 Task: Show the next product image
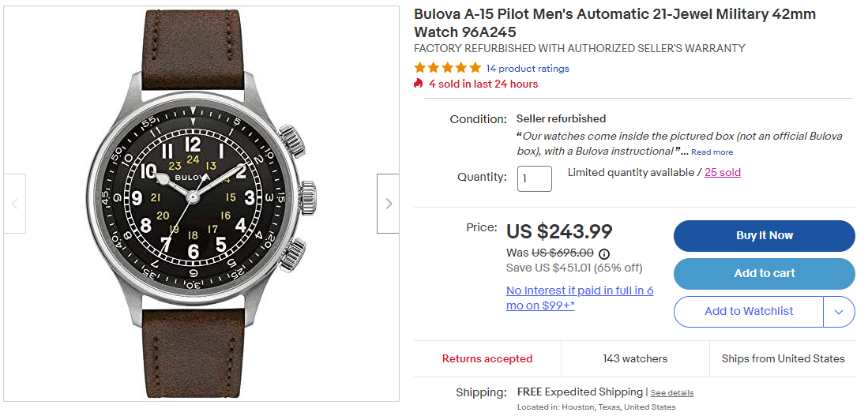point(388,204)
